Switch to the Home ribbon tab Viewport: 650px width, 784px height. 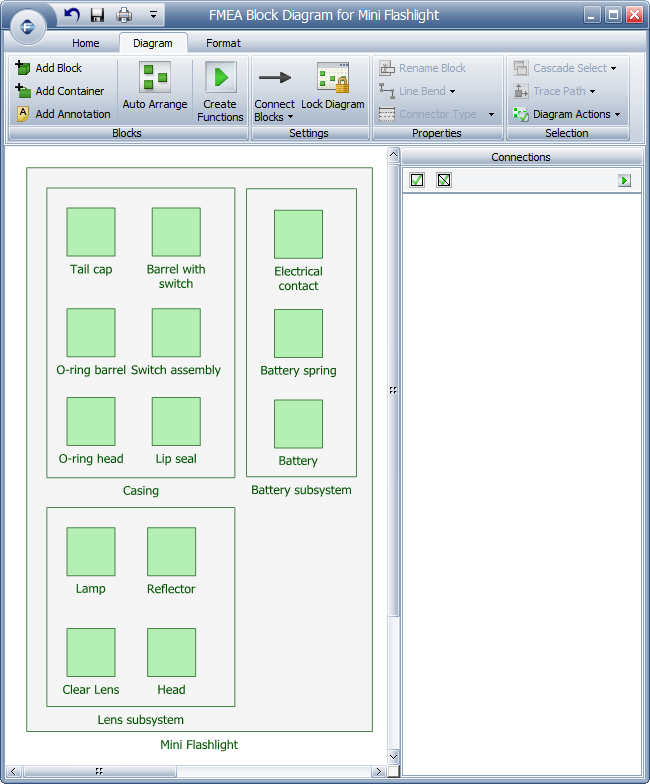(86, 44)
